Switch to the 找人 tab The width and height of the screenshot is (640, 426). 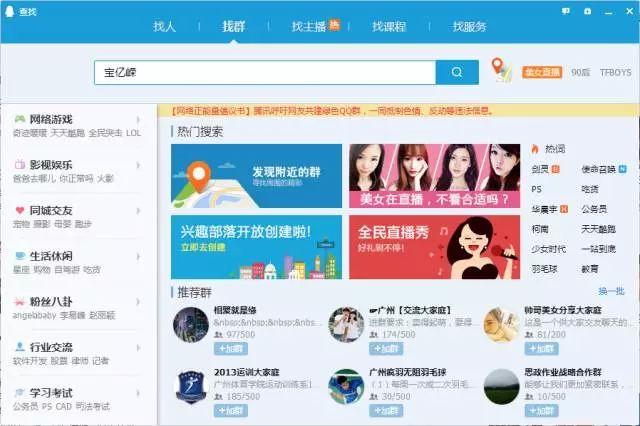point(164,27)
